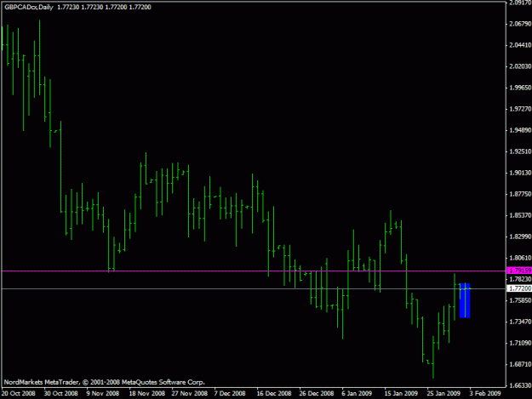532x399 pixels.
Task: Select the blue highlighted rectangle on the latest bar
Action: coord(465,300)
